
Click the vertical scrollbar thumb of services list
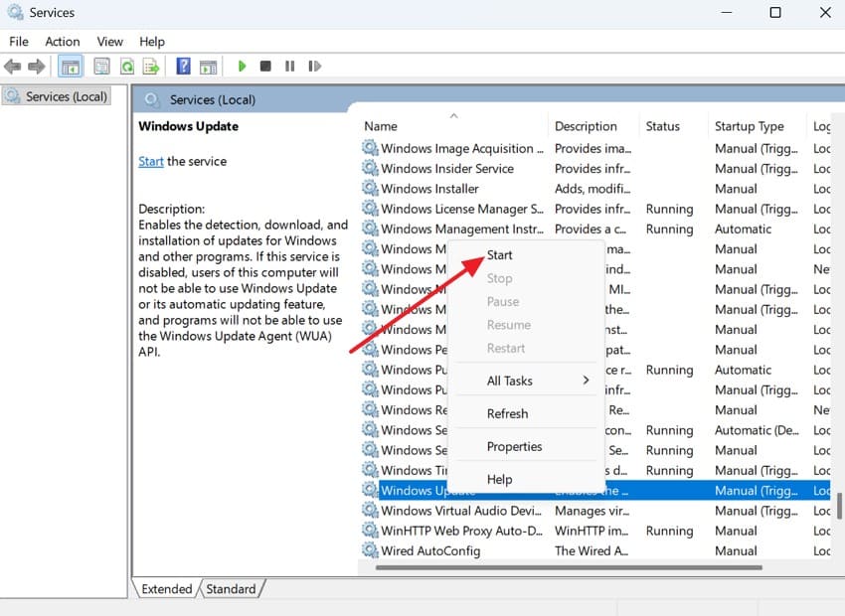(838, 506)
